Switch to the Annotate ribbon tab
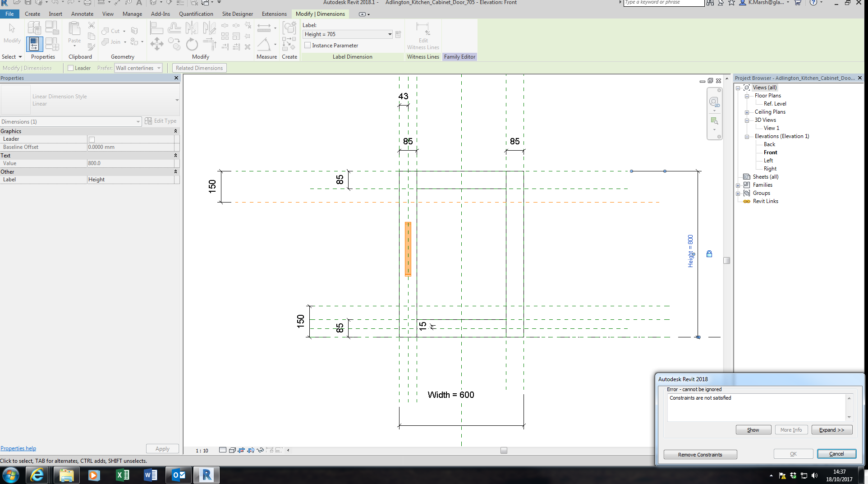 pos(82,14)
